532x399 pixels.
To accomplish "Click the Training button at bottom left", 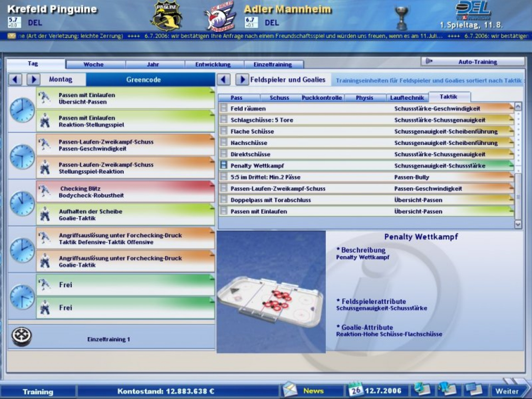I will 38,392.
